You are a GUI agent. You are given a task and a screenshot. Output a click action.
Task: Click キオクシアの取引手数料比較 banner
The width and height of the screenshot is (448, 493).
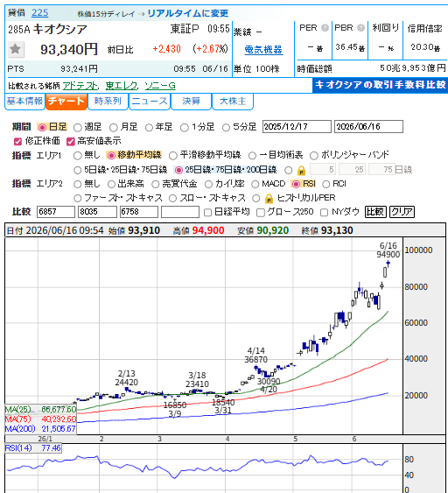coord(380,85)
